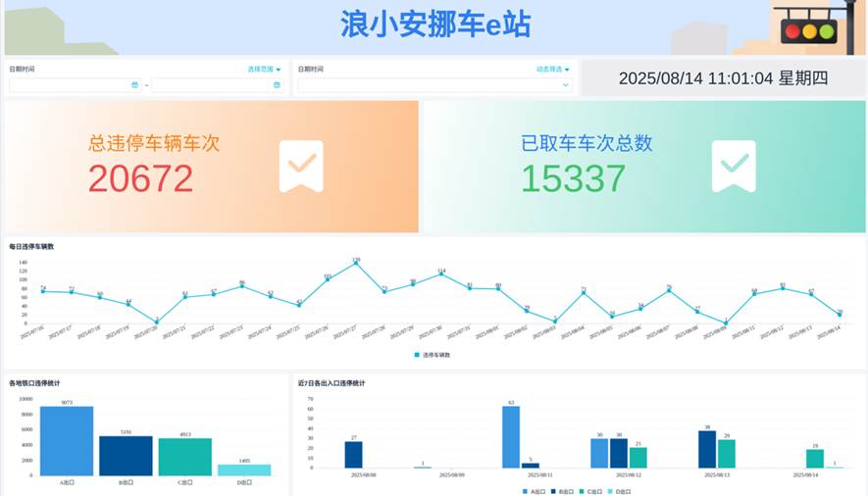Screen dimensions: 868x496
Task: Open the 动态筛选 dropdown
Action: [552, 70]
